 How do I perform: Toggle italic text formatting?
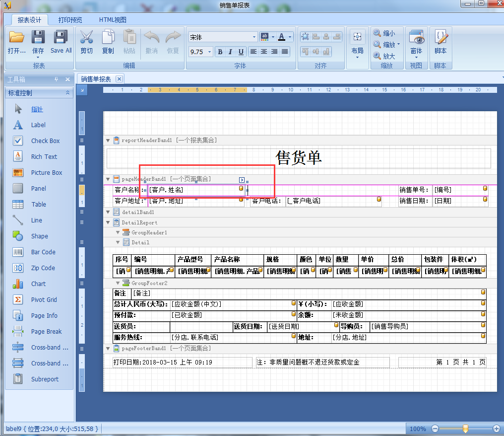coord(230,52)
